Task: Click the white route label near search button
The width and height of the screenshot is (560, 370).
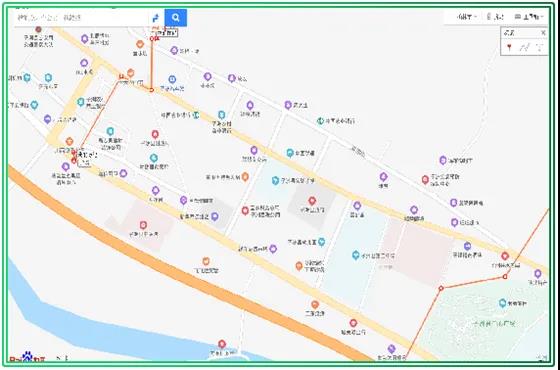Action: [x=168, y=33]
